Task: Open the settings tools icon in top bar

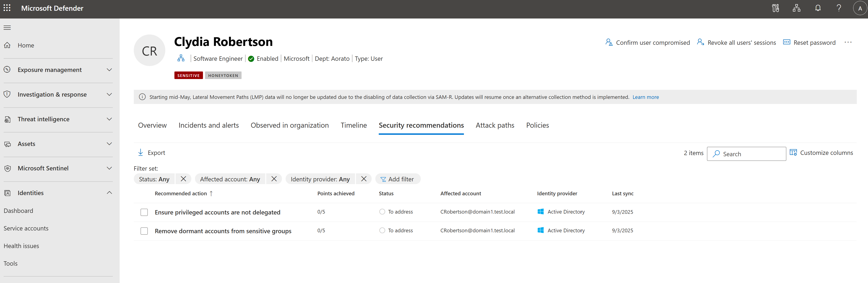Action: coord(775,8)
